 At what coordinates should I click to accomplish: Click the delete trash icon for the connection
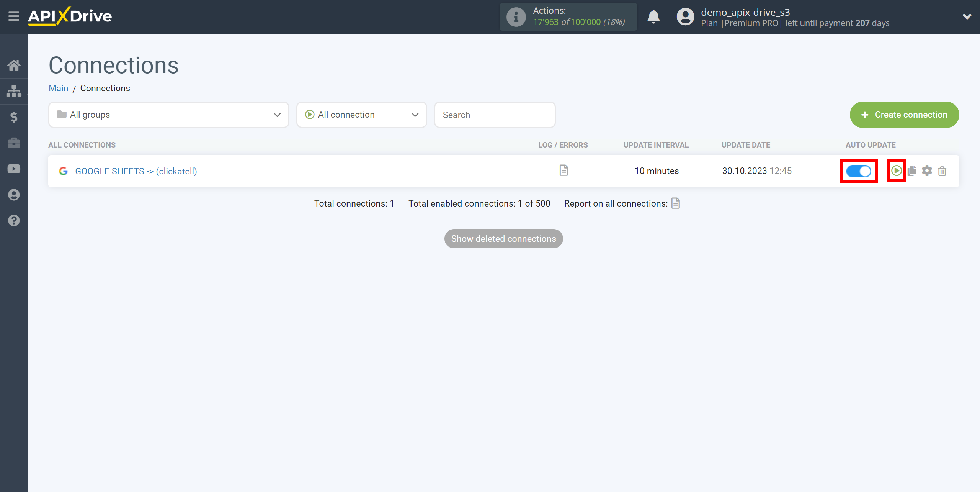pos(942,171)
